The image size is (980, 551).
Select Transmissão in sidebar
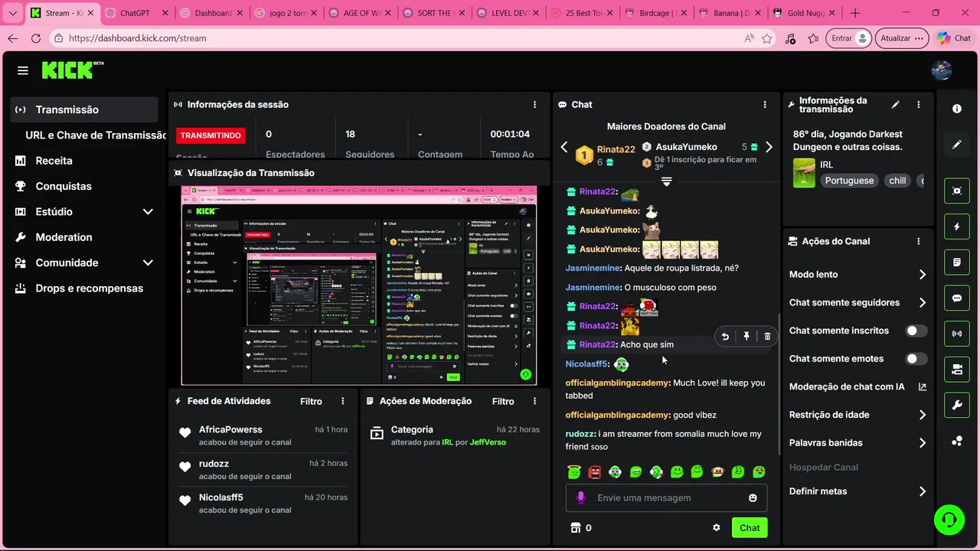85,109
